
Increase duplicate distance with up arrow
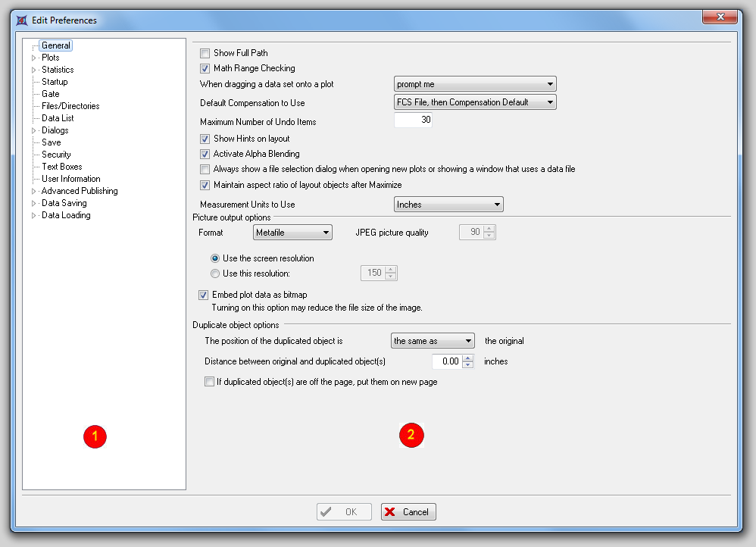click(x=468, y=358)
